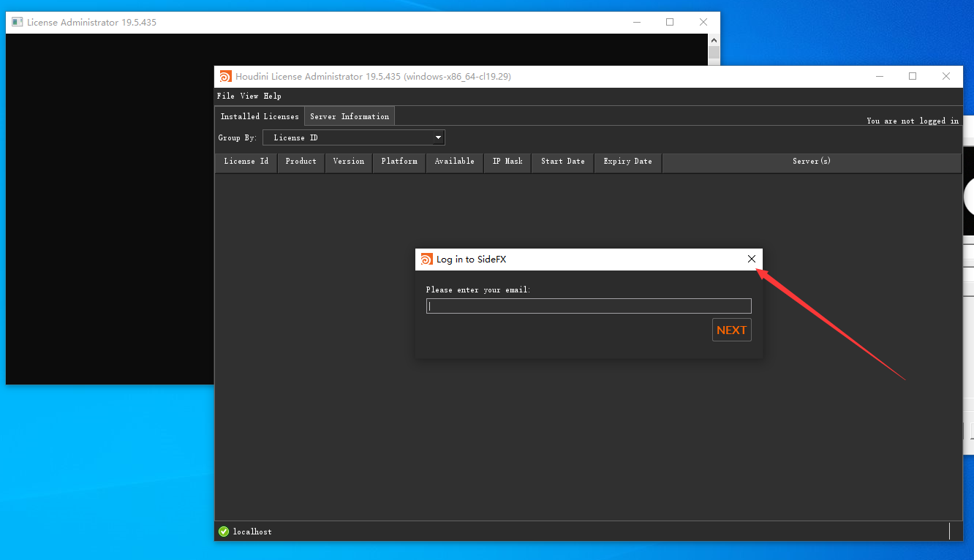Focus the email address input field
This screenshot has height=560, width=974.
pos(589,306)
